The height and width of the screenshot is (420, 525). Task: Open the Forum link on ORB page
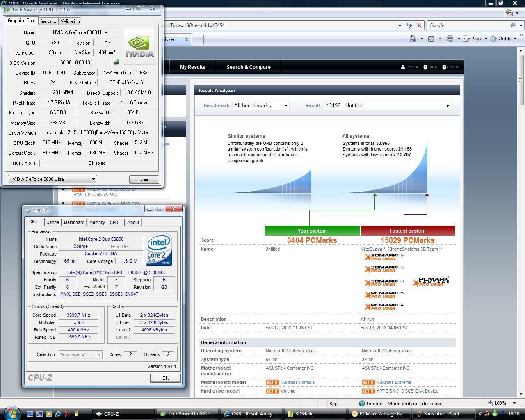click(450, 67)
